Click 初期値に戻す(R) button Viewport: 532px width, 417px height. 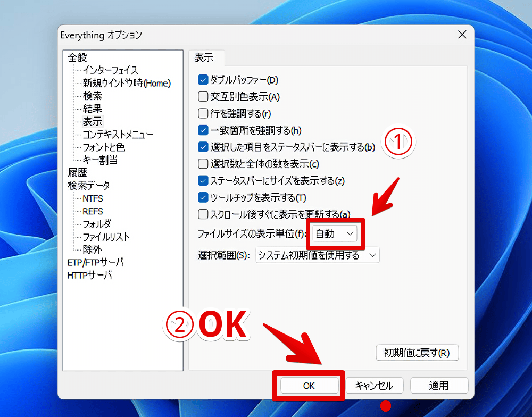[x=417, y=353]
